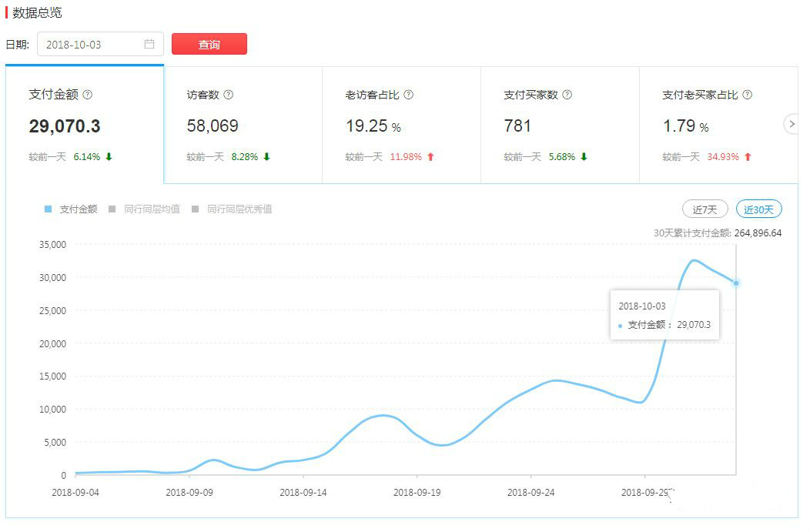
Task: Click the help icon beside 访客数
Action: [x=229, y=94]
